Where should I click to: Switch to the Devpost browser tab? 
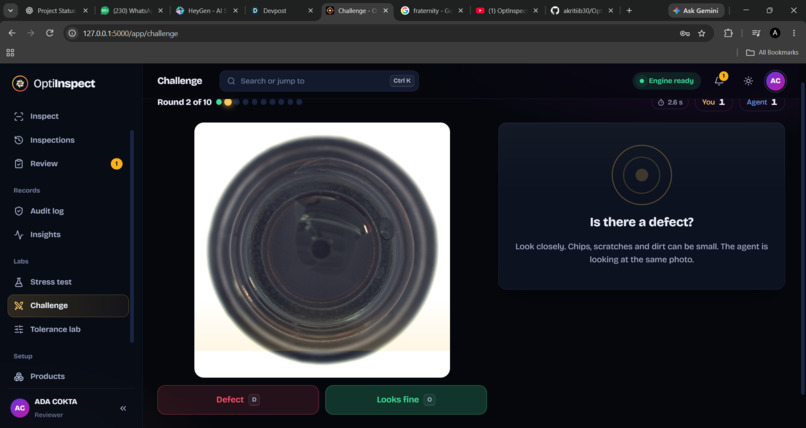click(282, 10)
